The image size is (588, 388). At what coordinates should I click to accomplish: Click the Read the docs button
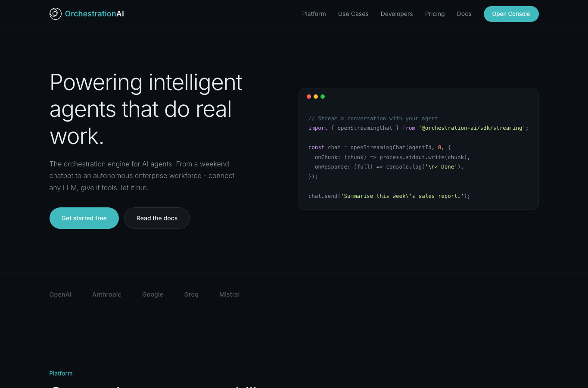point(157,218)
